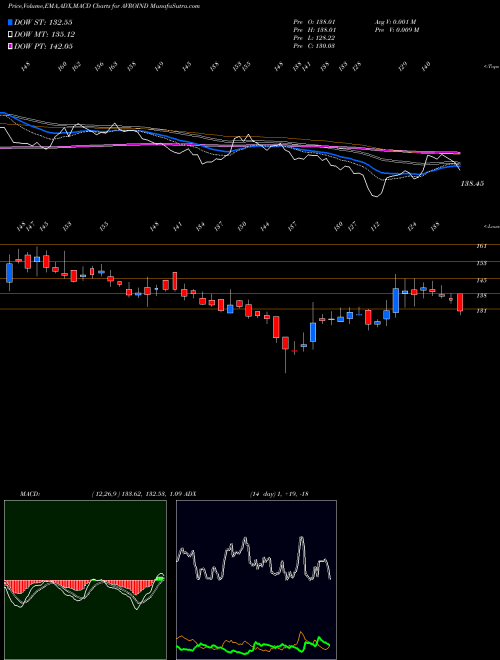Click the last red candlestick

(460, 303)
